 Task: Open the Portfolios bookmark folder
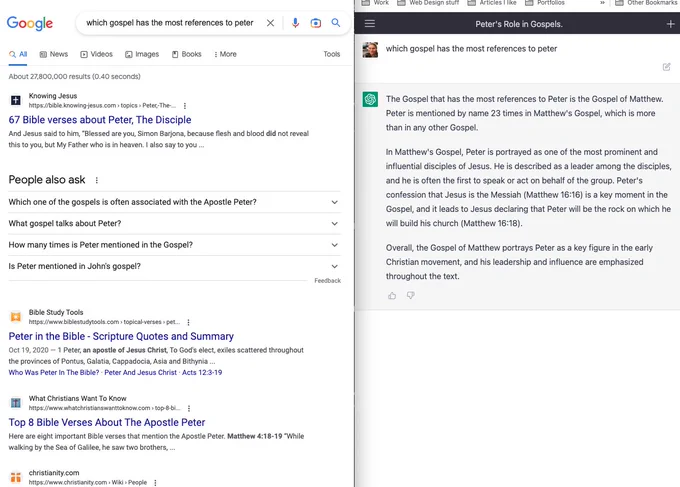click(545, 3)
